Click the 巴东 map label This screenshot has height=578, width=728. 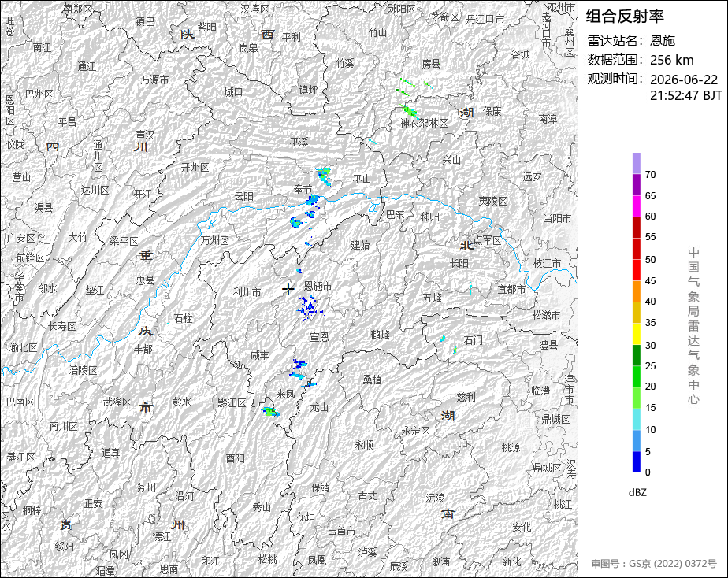[396, 214]
